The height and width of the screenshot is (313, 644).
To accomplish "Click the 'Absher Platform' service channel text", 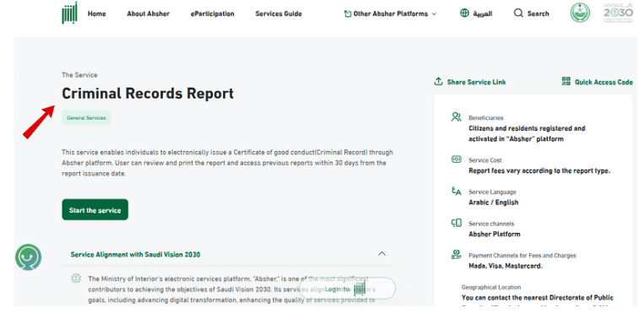I will (x=495, y=235).
